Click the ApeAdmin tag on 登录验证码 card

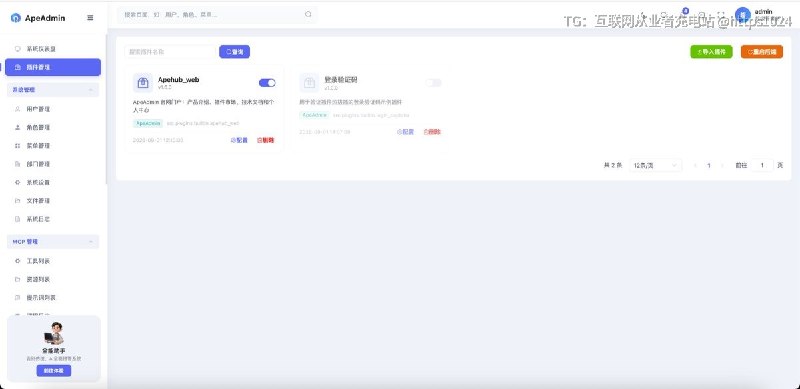click(314, 115)
